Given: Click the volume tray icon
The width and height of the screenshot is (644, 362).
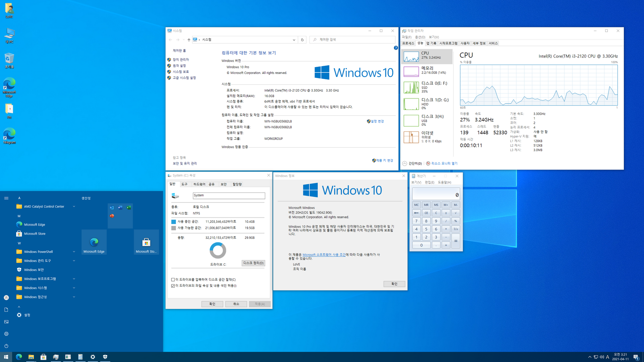Looking at the screenshot, I should pyautogui.click(x=602, y=357).
